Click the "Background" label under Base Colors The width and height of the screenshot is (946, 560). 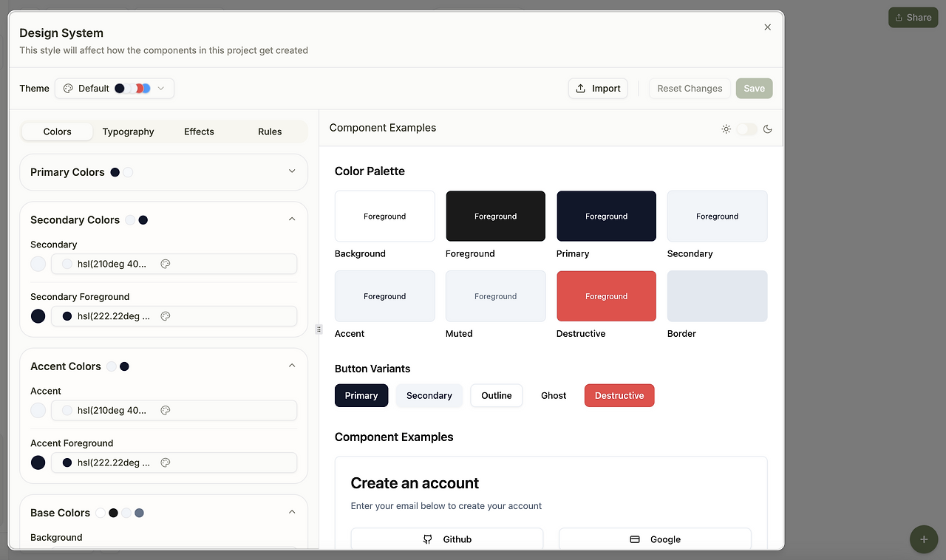click(x=56, y=537)
